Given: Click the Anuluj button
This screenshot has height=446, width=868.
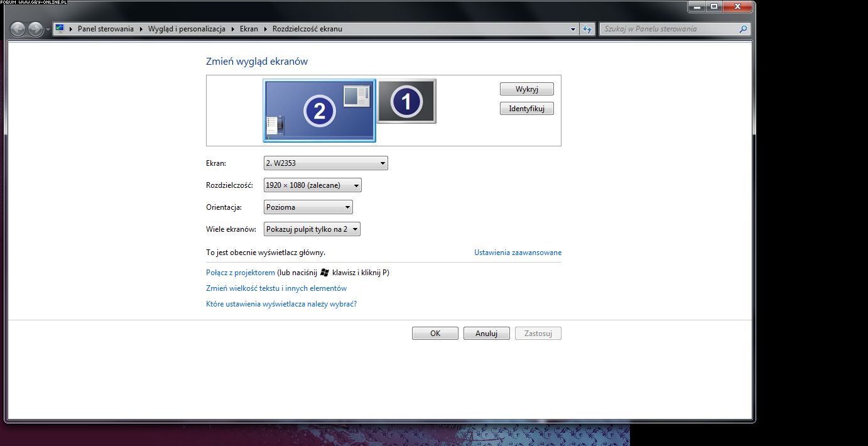Looking at the screenshot, I should (487, 334).
